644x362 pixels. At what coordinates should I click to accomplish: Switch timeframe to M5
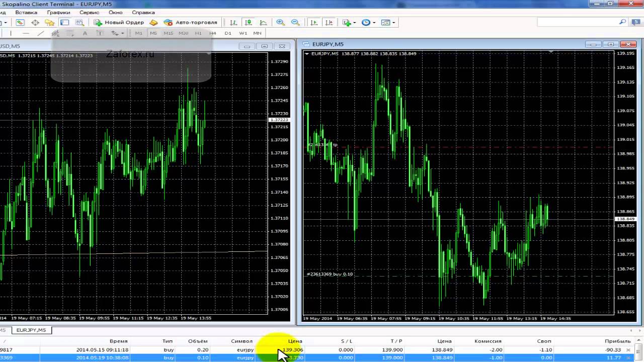click(153, 33)
